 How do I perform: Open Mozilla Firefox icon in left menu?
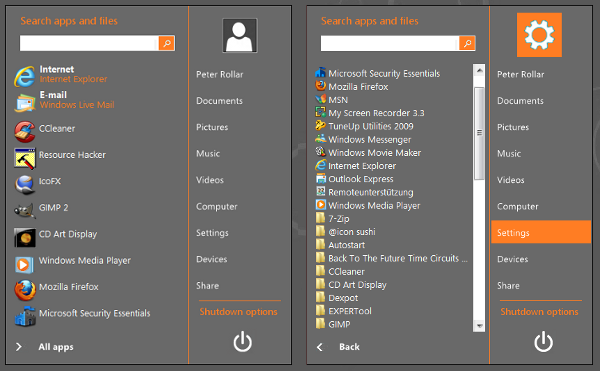click(24, 290)
